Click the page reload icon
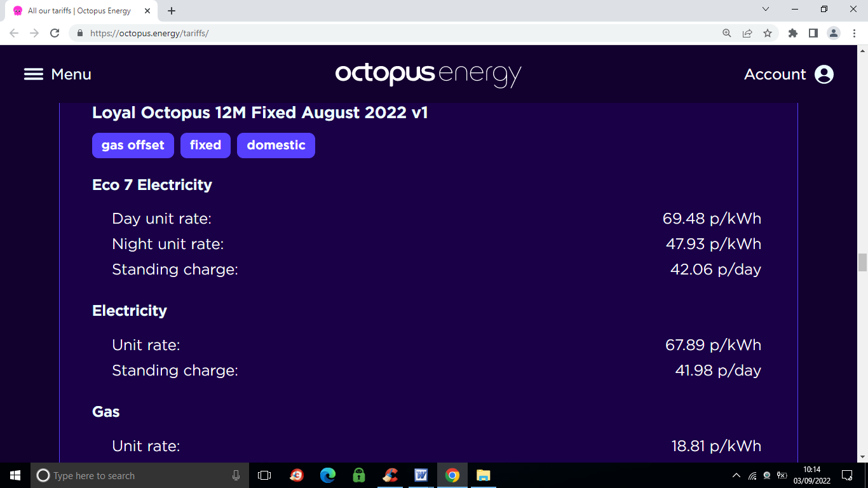Screen dimensions: 868x488 coord(54,33)
